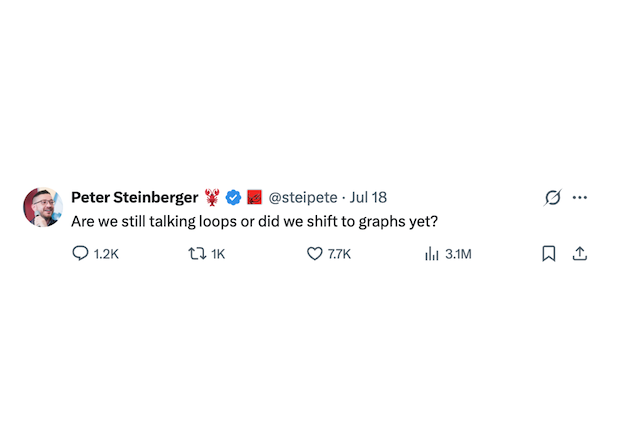Click the 3.1M views count
The width and height of the screenshot is (620, 447).
(458, 254)
